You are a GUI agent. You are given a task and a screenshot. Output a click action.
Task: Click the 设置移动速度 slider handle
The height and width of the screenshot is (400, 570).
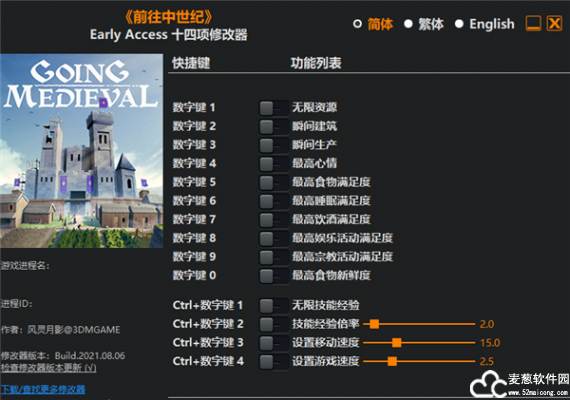click(397, 343)
